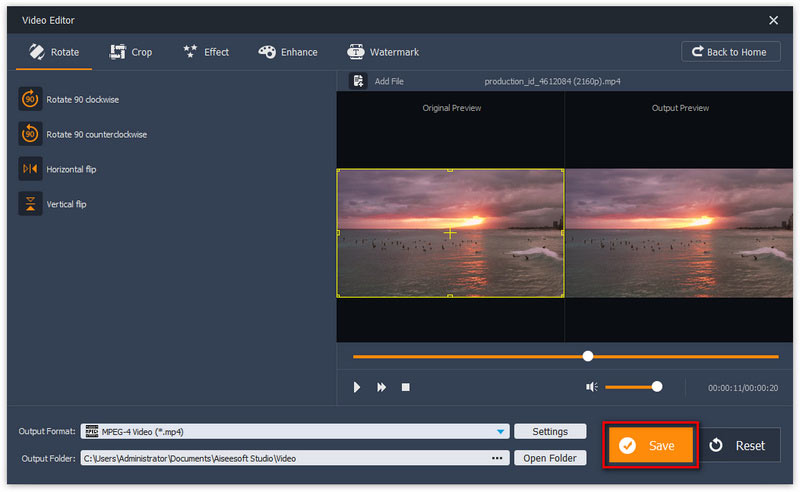This screenshot has width=800, height=492.
Task: Click the video timeline progress handle
Action: [588, 356]
